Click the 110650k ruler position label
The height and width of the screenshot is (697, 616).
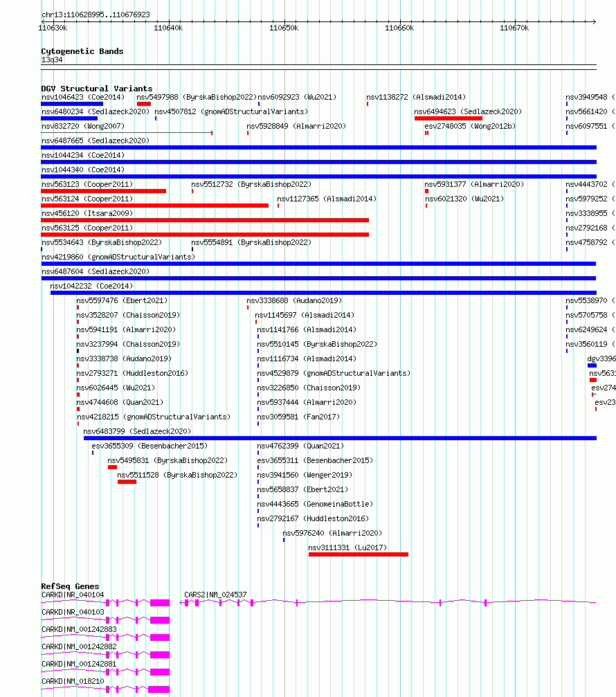point(284,28)
